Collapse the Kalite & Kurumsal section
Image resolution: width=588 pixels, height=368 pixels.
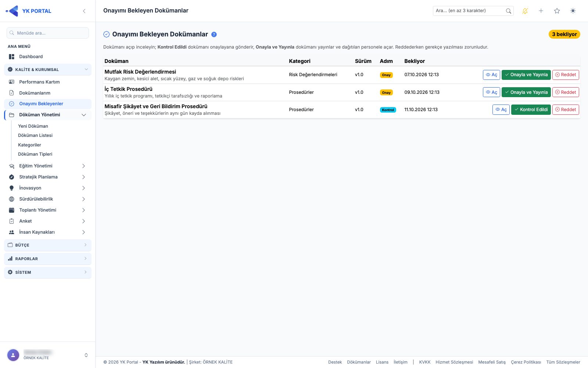coord(48,70)
